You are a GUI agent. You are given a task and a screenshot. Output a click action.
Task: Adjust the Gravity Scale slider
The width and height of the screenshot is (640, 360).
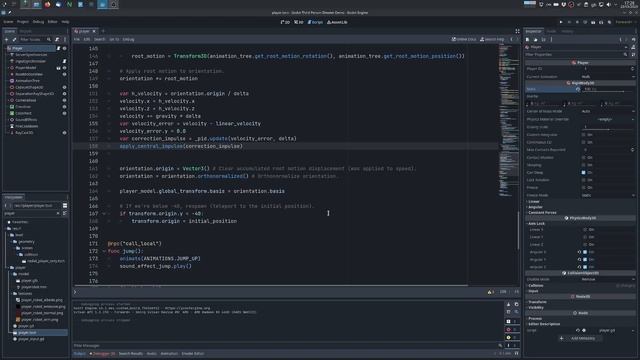(x=608, y=130)
